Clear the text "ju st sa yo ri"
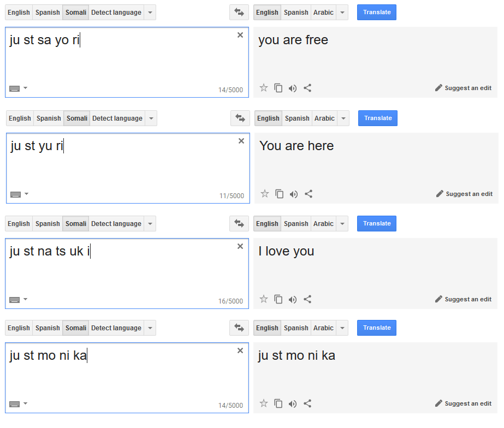The height and width of the screenshot is (428, 504). (240, 34)
